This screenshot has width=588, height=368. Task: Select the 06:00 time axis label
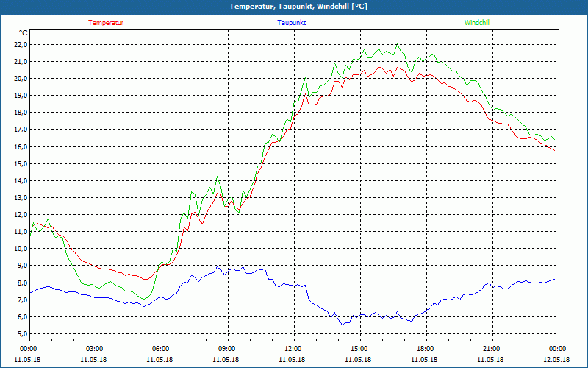pos(161,349)
